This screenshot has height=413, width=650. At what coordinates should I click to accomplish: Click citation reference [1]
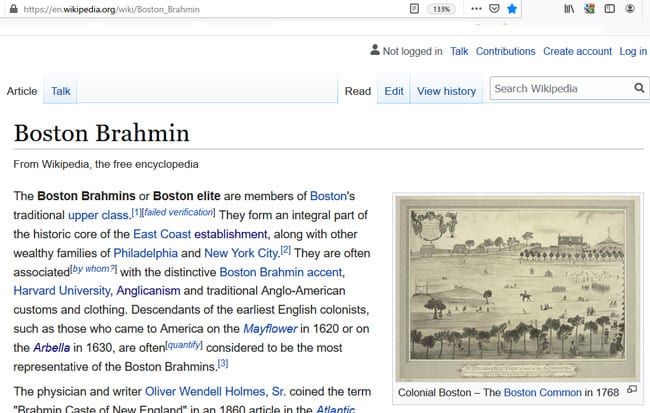[136, 212]
